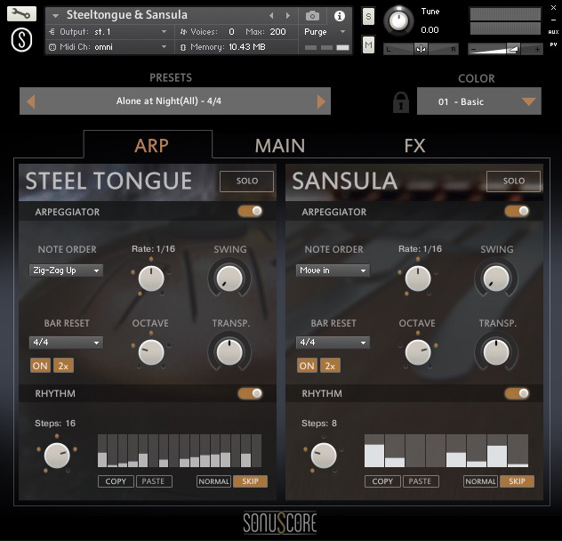This screenshot has height=541, width=562.
Task: Click the Sansula Swing knob
Action: (x=496, y=278)
